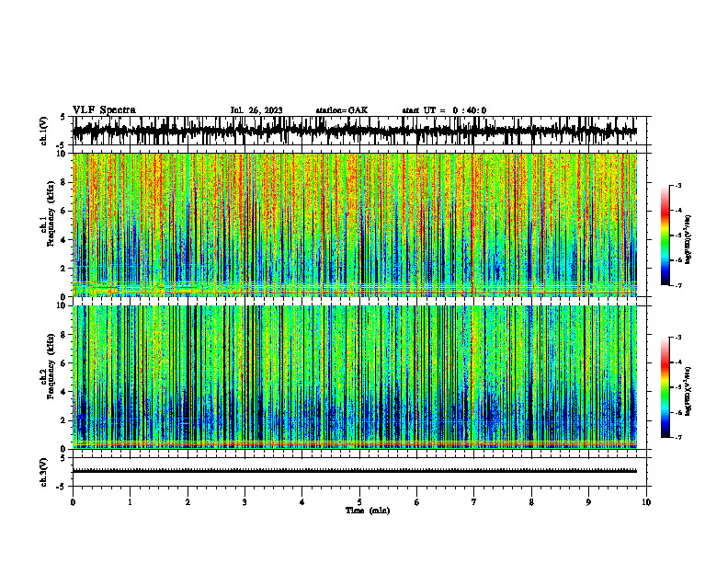Click the ch.1 color scale bar

665,236
